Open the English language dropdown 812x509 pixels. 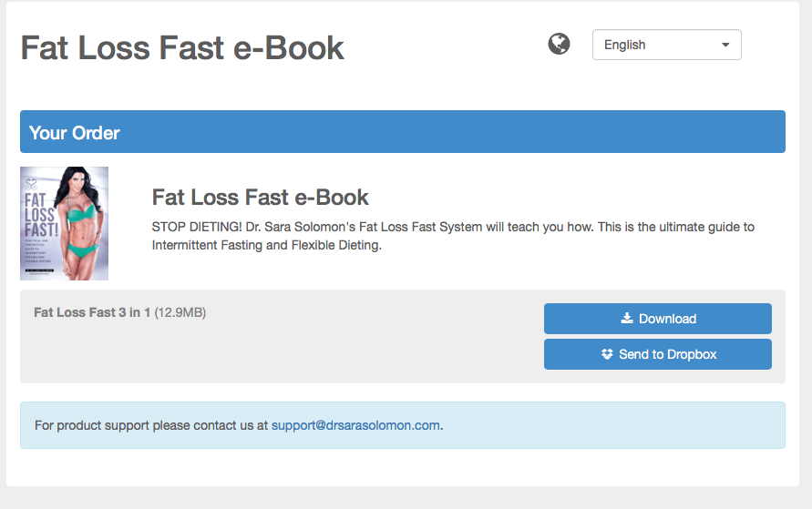pyautogui.click(x=666, y=45)
